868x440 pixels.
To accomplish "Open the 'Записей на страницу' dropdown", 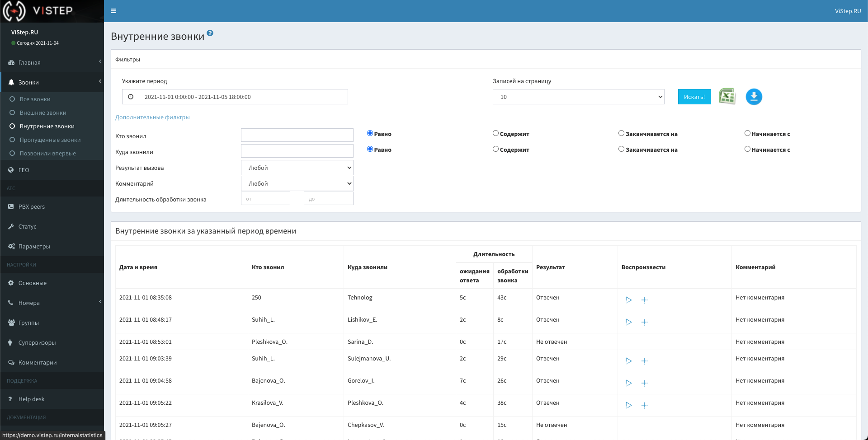I will [578, 97].
